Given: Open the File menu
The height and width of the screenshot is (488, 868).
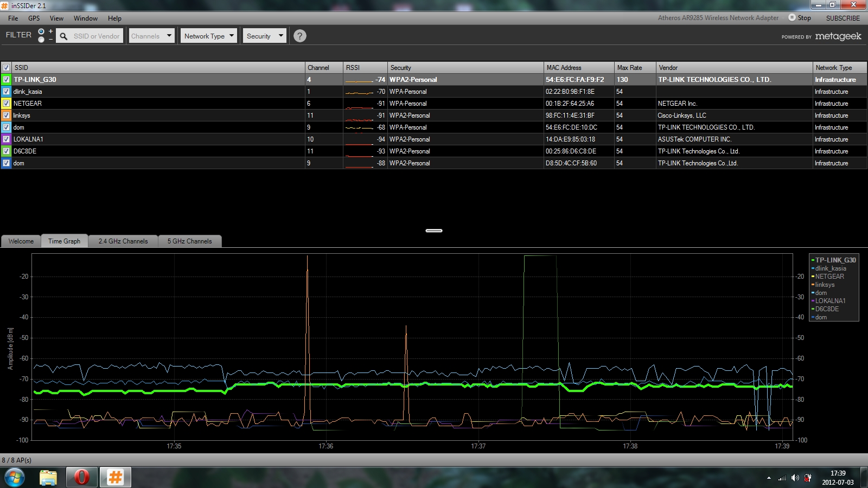Looking at the screenshot, I should pyautogui.click(x=13, y=18).
